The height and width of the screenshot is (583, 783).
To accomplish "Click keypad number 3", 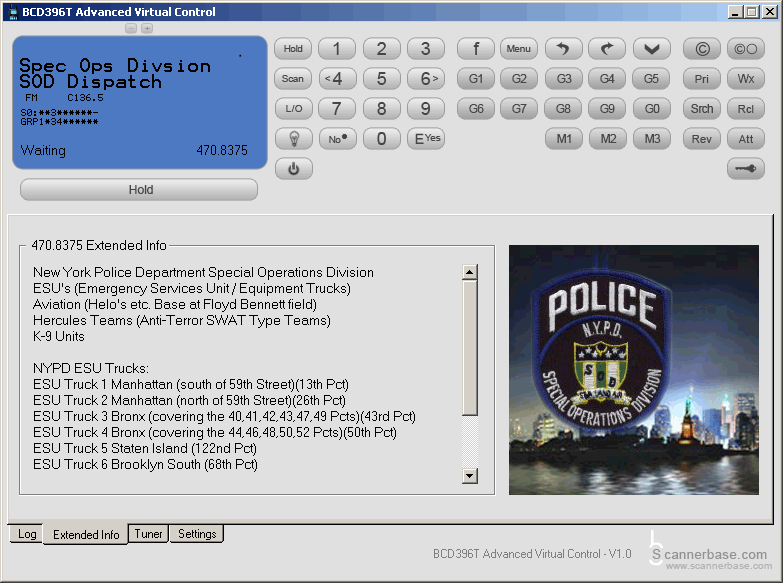I will [425, 48].
